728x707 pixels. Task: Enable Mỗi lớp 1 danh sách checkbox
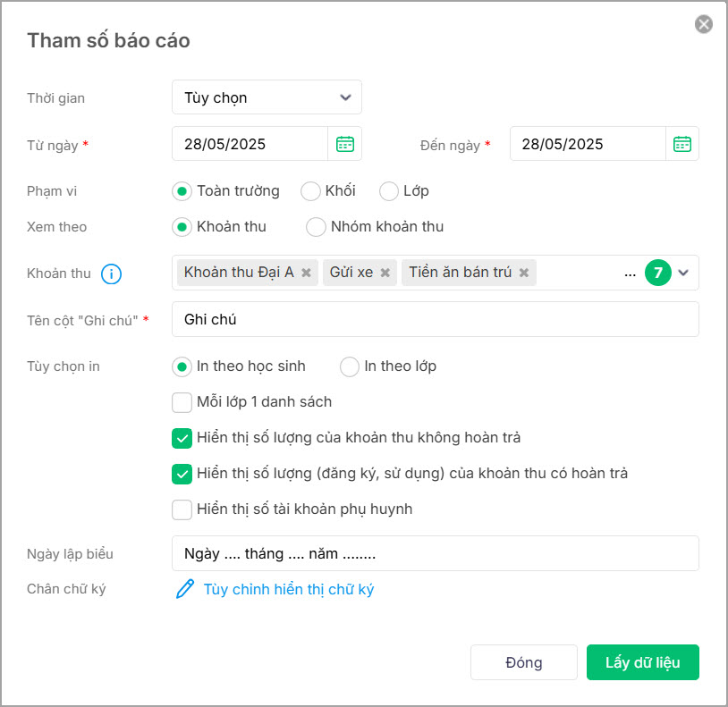point(182,402)
